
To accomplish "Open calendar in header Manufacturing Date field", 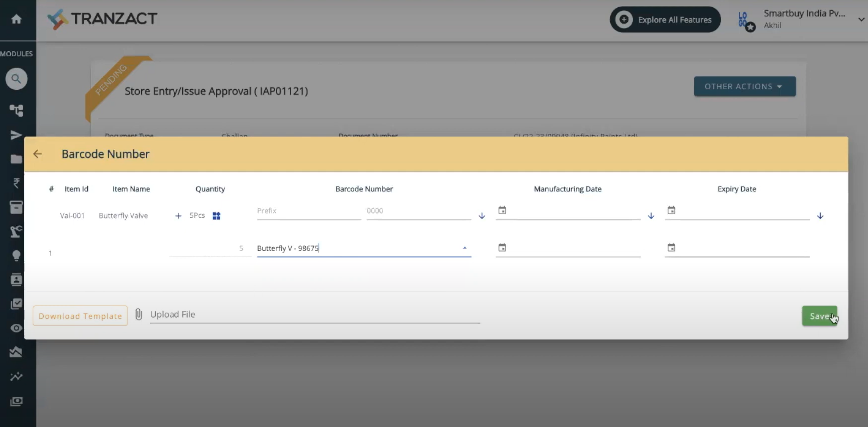I will pyautogui.click(x=502, y=210).
